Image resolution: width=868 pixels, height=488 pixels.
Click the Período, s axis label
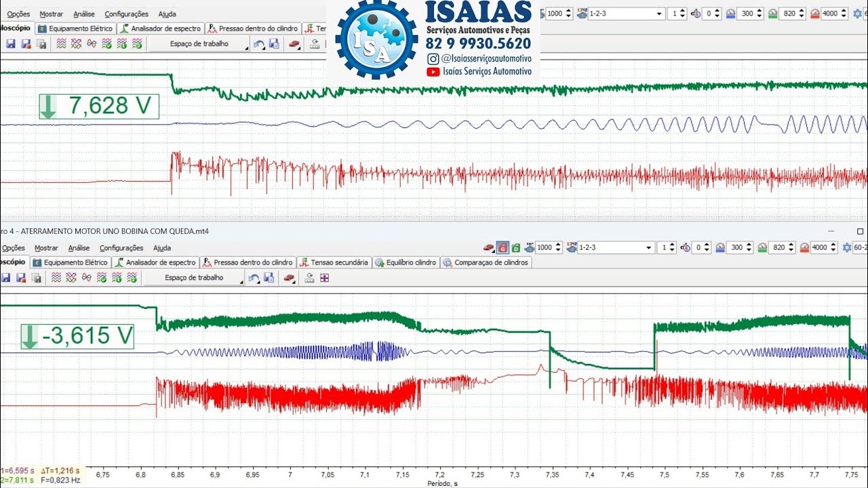[x=442, y=484]
